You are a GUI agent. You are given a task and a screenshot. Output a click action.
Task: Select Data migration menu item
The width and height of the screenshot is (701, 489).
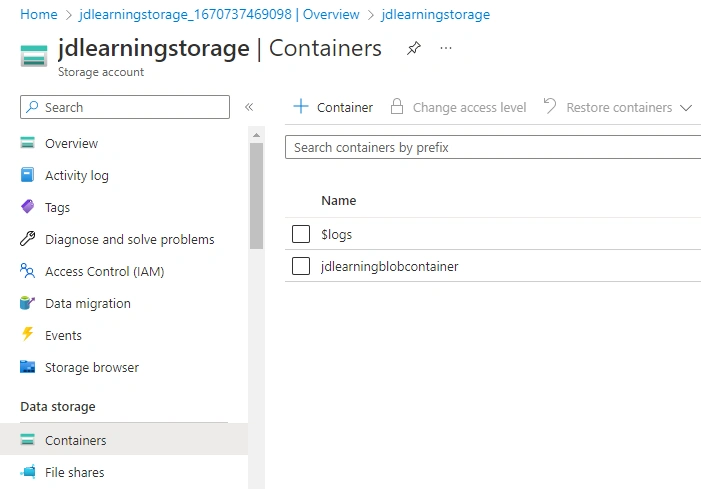[x=88, y=304]
